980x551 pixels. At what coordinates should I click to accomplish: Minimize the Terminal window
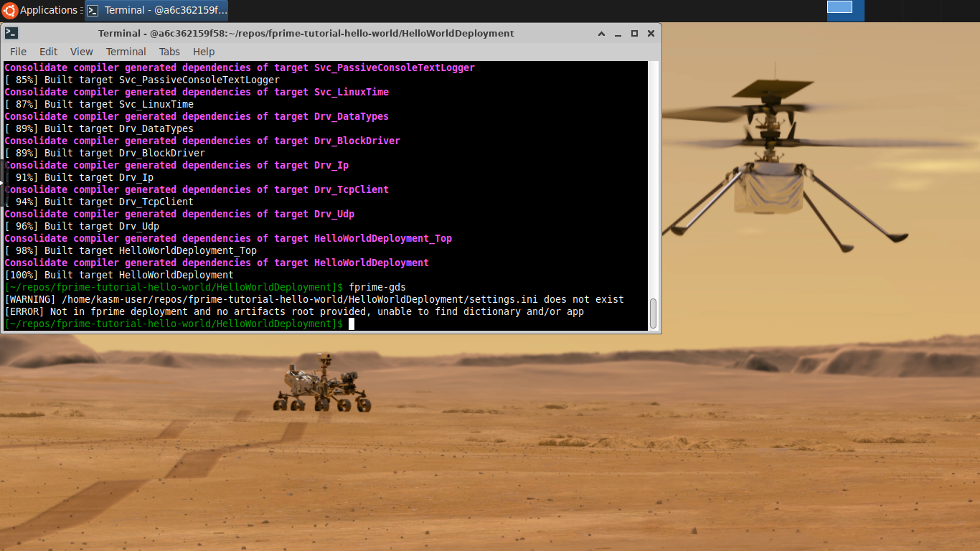click(618, 33)
